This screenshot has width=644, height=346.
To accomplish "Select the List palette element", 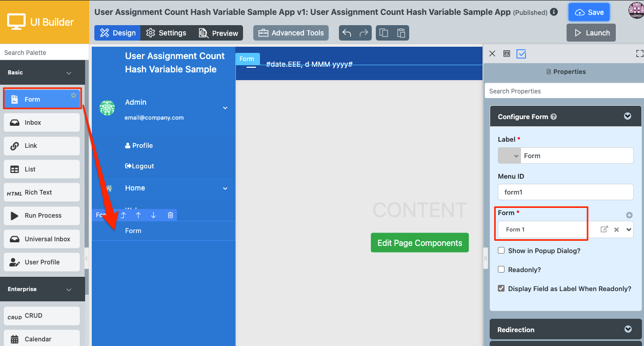I will click(42, 169).
